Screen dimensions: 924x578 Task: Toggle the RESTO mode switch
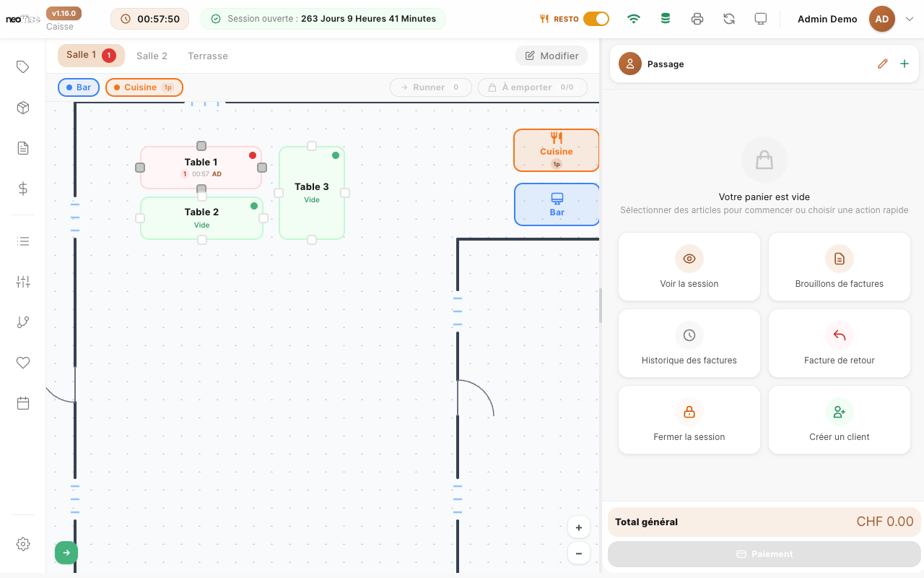coord(596,19)
